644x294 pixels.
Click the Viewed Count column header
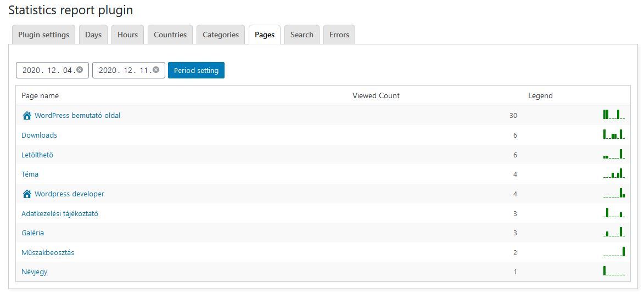[x=376, y=95]
